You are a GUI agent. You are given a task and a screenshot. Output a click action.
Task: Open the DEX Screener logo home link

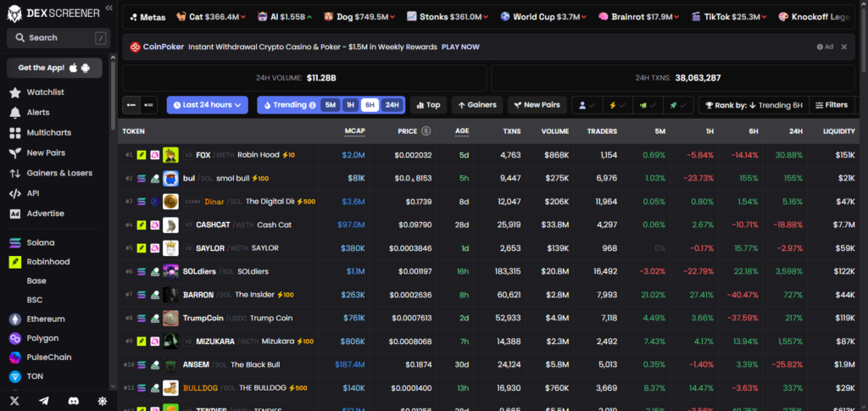click(x=53, y=14)
